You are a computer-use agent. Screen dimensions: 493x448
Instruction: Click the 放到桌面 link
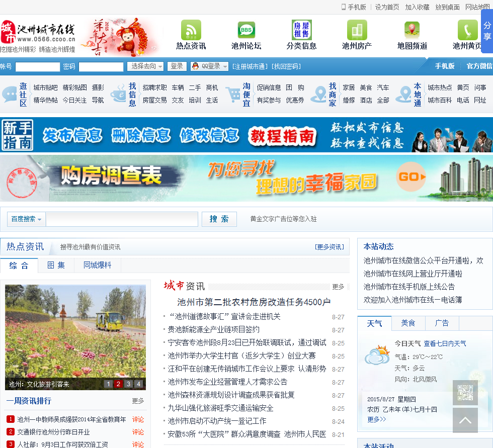[x=447, y=7]
